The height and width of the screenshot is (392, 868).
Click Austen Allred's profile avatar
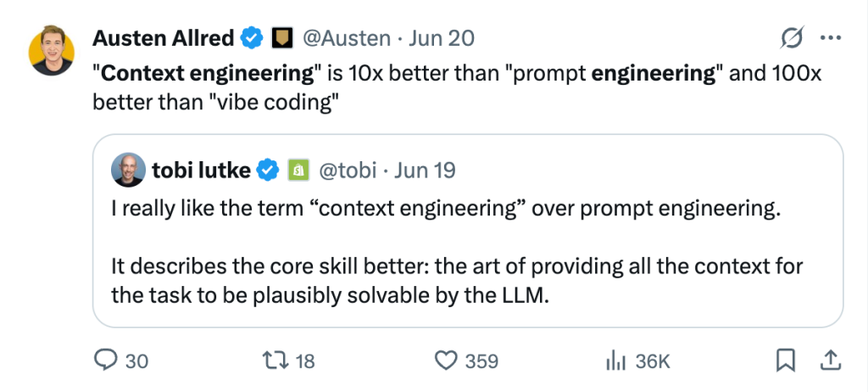point(52,51)
